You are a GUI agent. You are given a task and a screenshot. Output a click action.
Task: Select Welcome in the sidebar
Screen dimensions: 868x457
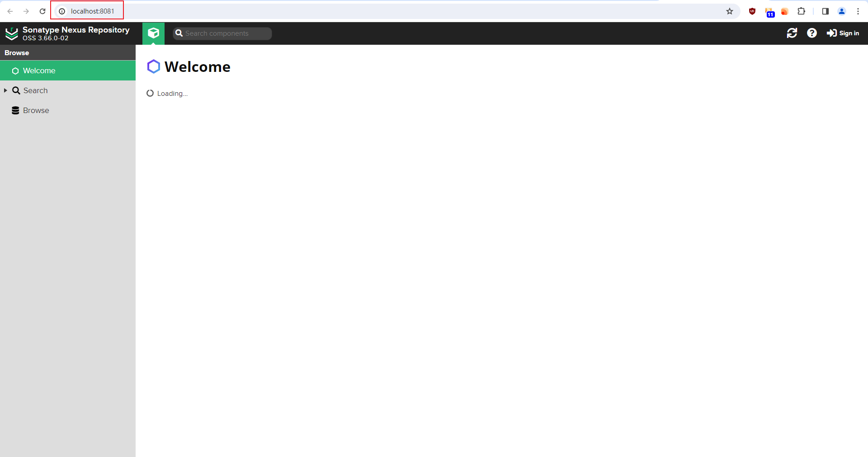(68, 71)
